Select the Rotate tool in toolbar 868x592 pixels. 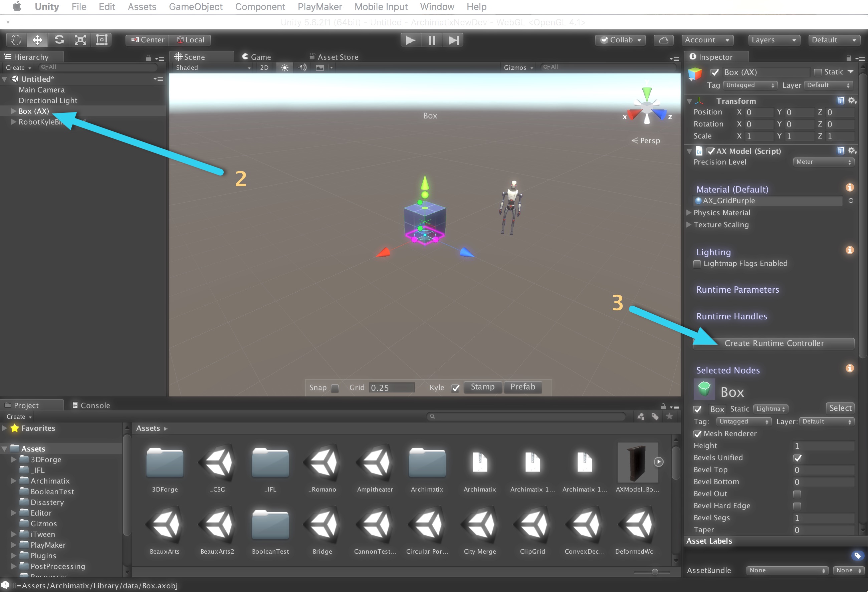point(59,40)
